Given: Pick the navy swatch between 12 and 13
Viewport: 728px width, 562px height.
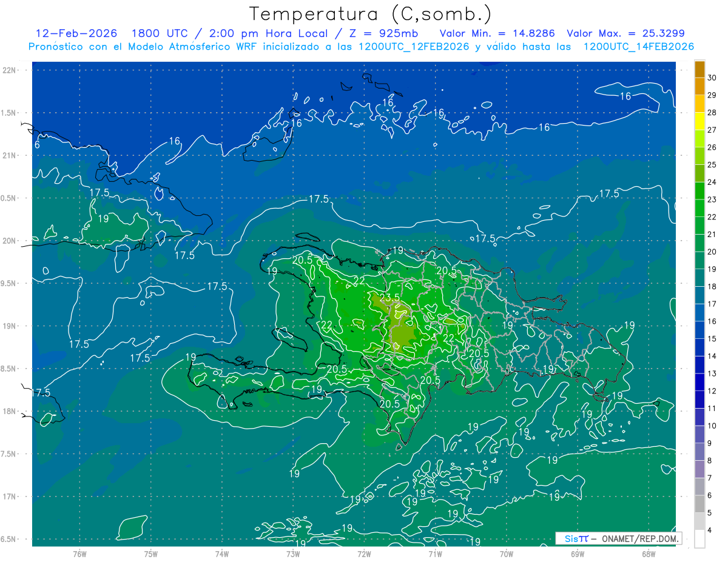Looking at the screenshot, I should click(699, 383).
